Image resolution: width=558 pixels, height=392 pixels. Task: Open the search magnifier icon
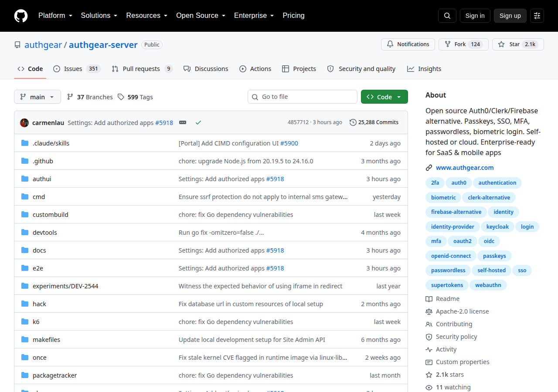[447, 16]
